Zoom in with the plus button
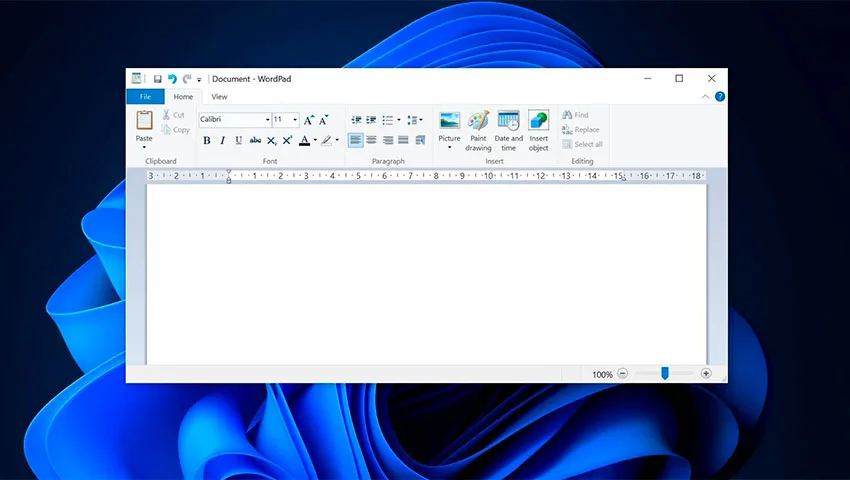The width and height of the screenshot is (850, 480). click(706, 374)
